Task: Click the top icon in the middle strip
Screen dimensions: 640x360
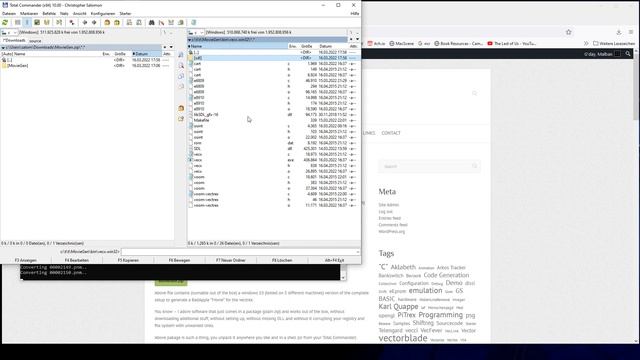Action: click(x=181, y=55)
